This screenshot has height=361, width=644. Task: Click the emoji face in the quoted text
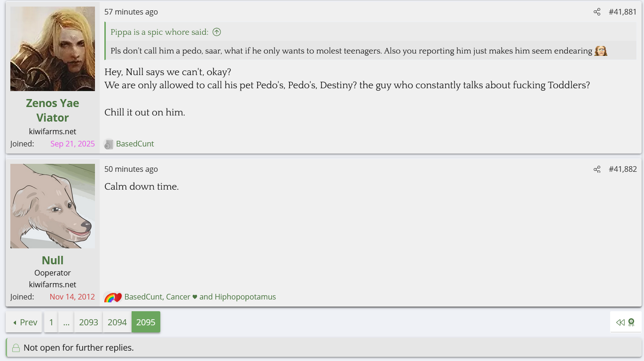pyautogui.click(x=601, y=51)
